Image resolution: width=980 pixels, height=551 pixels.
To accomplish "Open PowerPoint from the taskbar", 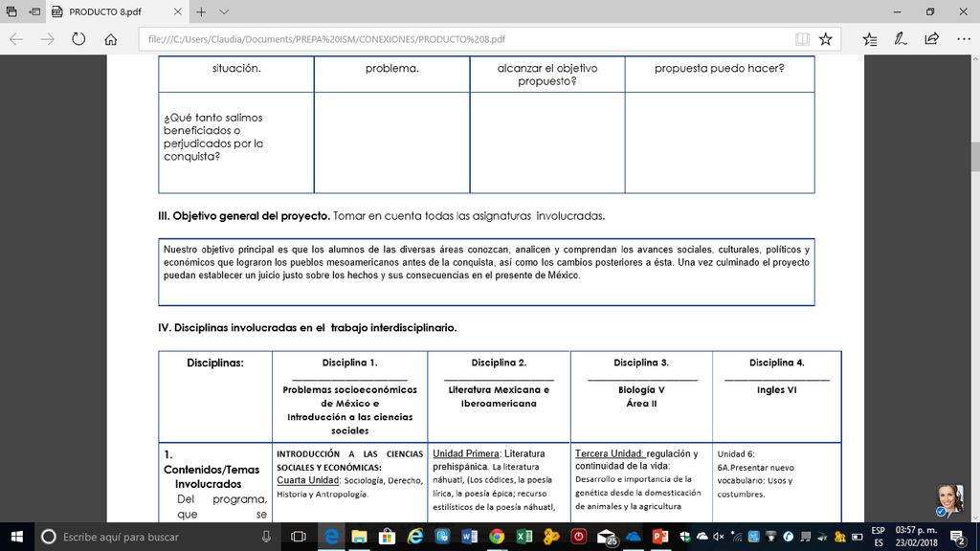I will pos(660,537).
